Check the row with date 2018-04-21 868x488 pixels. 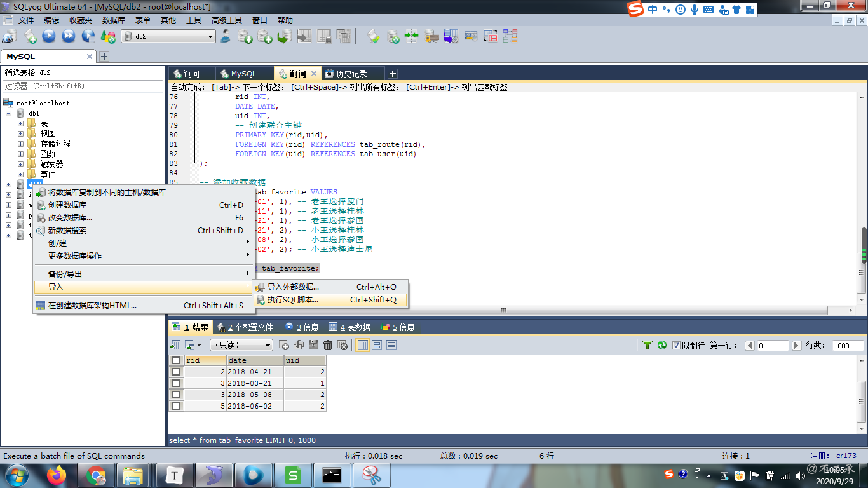click(x=176, y=372)
